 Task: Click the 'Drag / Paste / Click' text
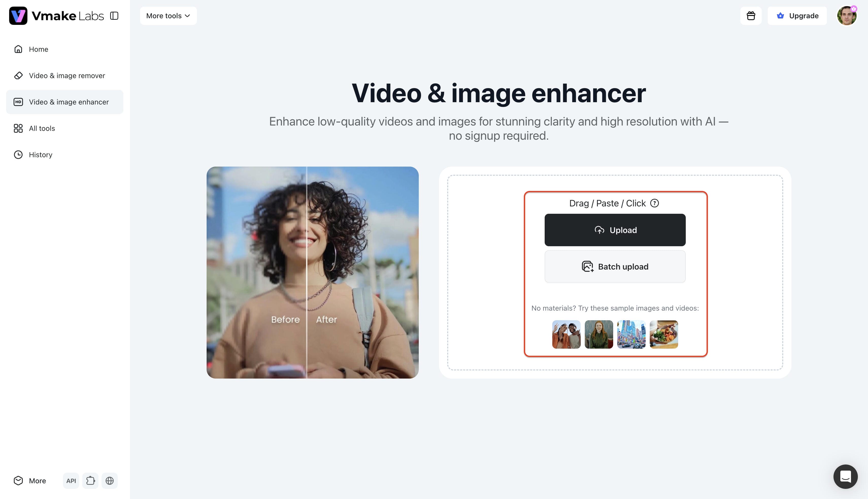[607, 203]
